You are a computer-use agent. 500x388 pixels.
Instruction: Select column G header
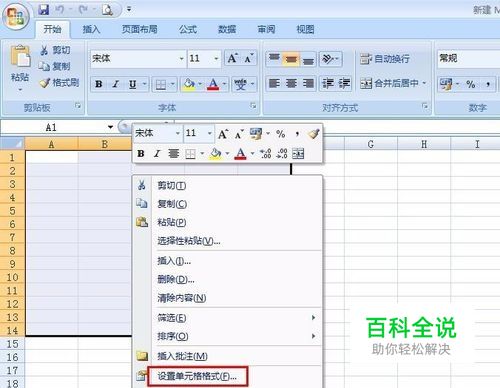[x=371, y=144]
